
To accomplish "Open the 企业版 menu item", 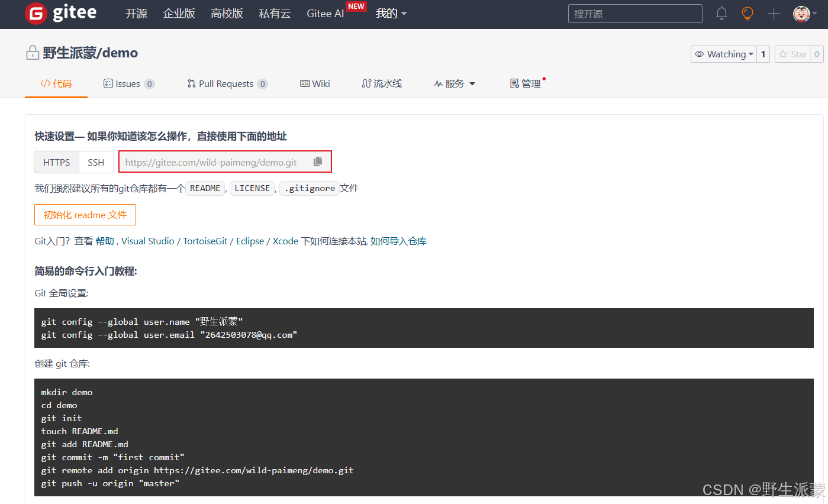I will click(179, 14).
